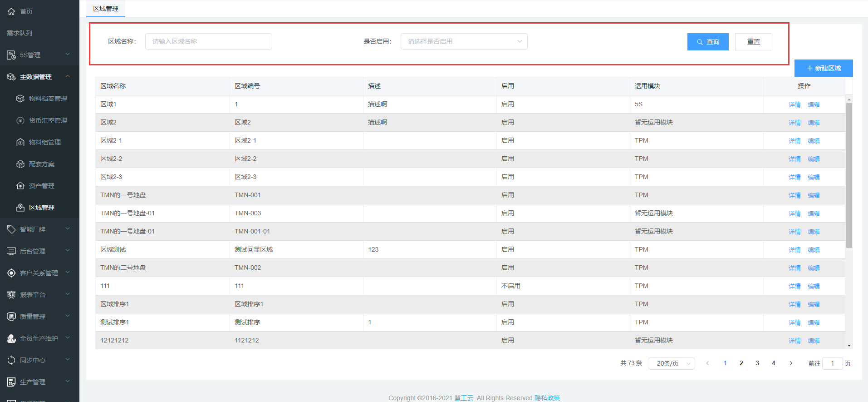
Task: Click the 5S管理 sidebar icon
Action: 11,55
